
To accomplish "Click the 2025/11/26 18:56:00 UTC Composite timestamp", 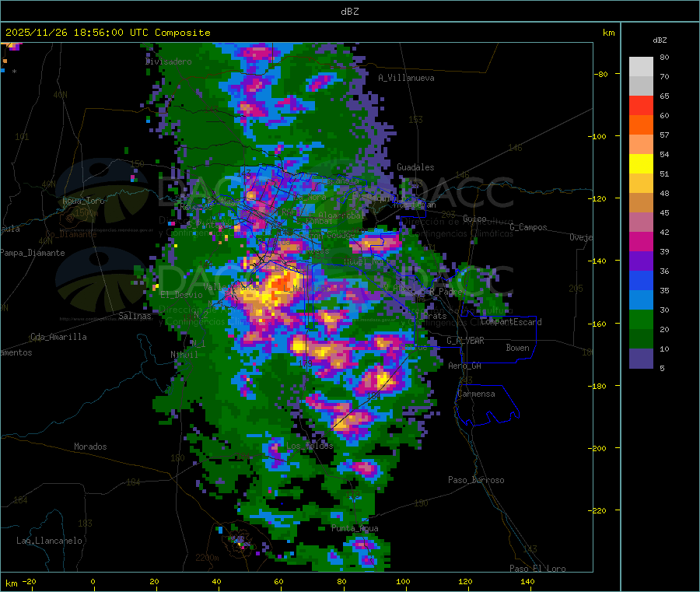I will coord(107,33).
